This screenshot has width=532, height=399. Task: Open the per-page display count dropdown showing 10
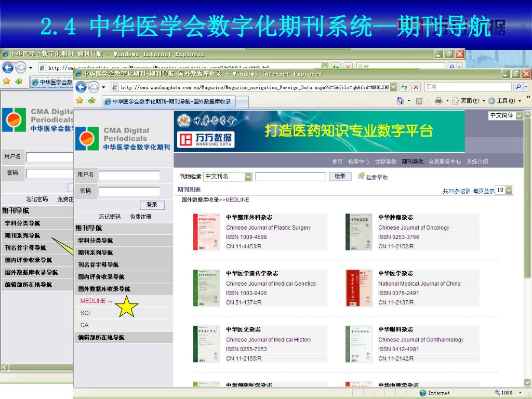pyautogui.click(x=509, y=190)
